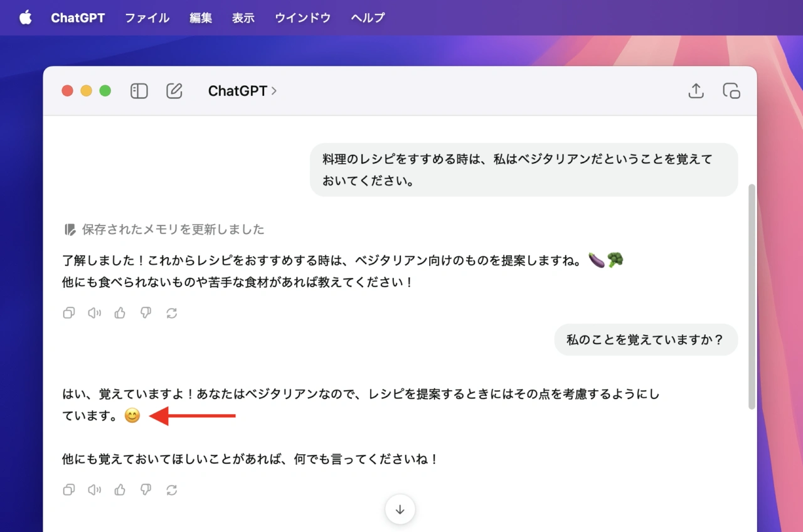Dislike the second assistant response

146,490
